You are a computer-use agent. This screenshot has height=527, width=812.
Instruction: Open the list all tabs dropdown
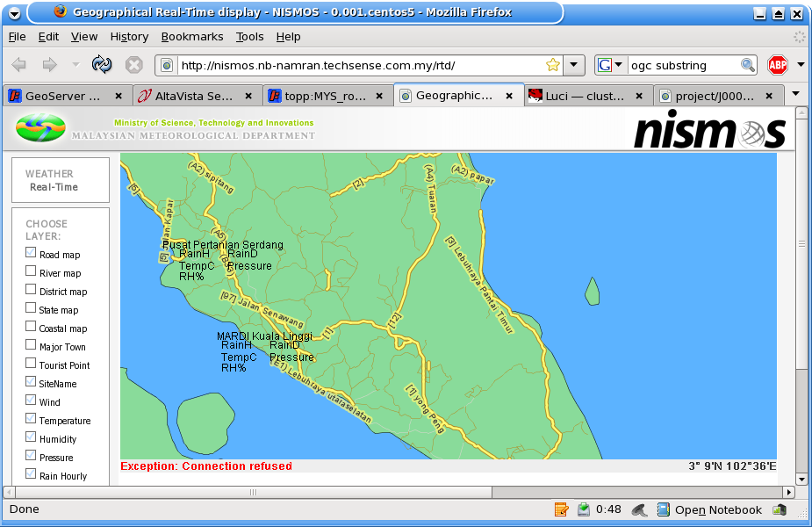click(x=796, y=94)
